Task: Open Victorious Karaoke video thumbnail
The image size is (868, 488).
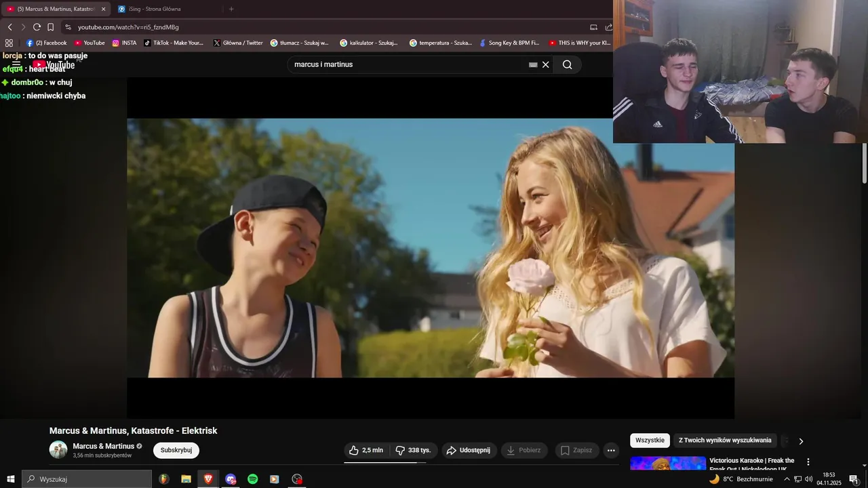Action: pos(668,464)
